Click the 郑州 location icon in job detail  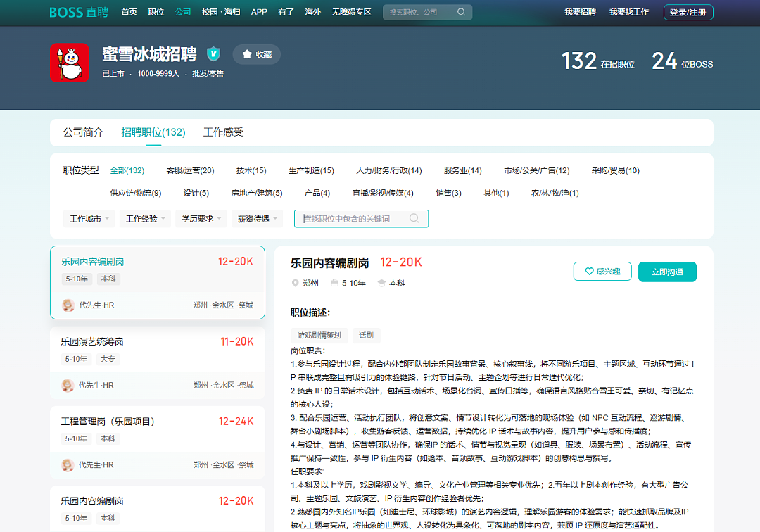point(295,283)
